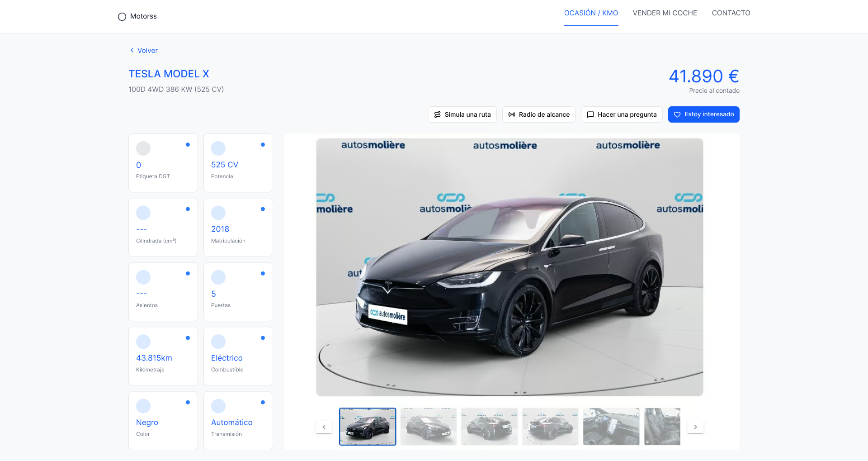Click the Combustible card circle icon
Viewport: 868px width, 461px height.
218,342
